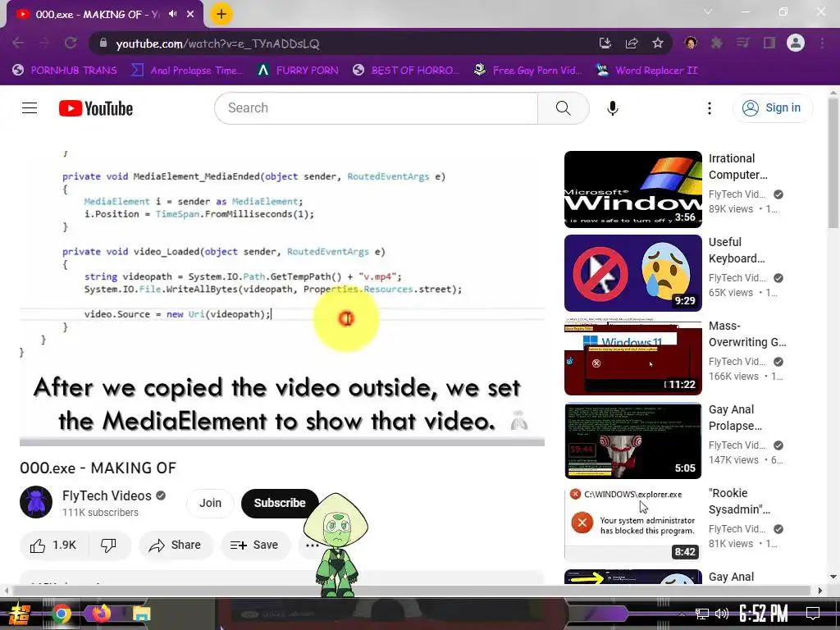Open the Chrome profile avatar
This screenshot has height=630, width=840.
tap(796, 43)
